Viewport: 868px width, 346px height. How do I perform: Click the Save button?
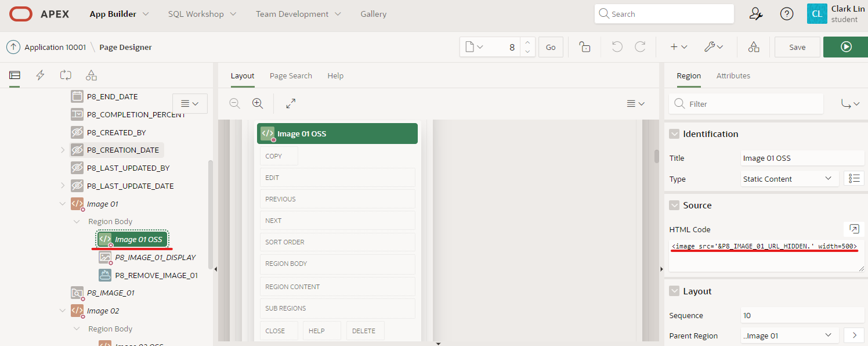pos(797,47)
